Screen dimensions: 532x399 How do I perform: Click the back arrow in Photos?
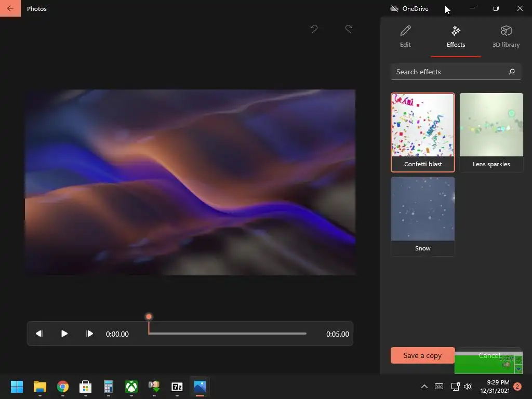[x=10, y=8]
